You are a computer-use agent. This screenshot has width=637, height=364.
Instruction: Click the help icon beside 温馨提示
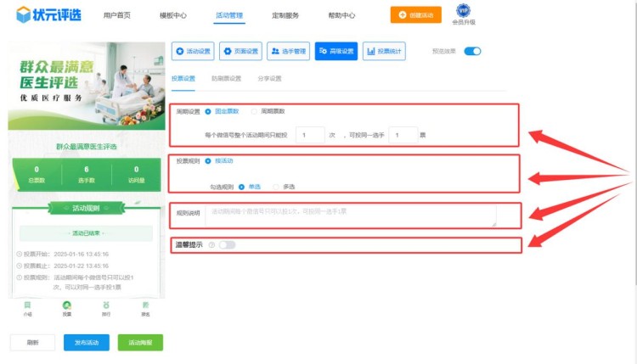point(211,245)
